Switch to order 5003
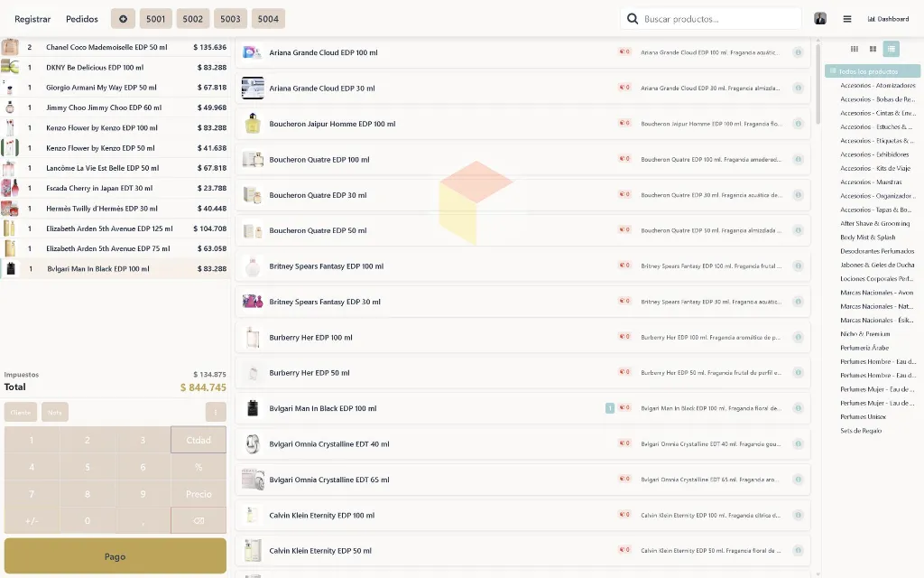This screenshot has width=924, height=578. coord(230,19)
